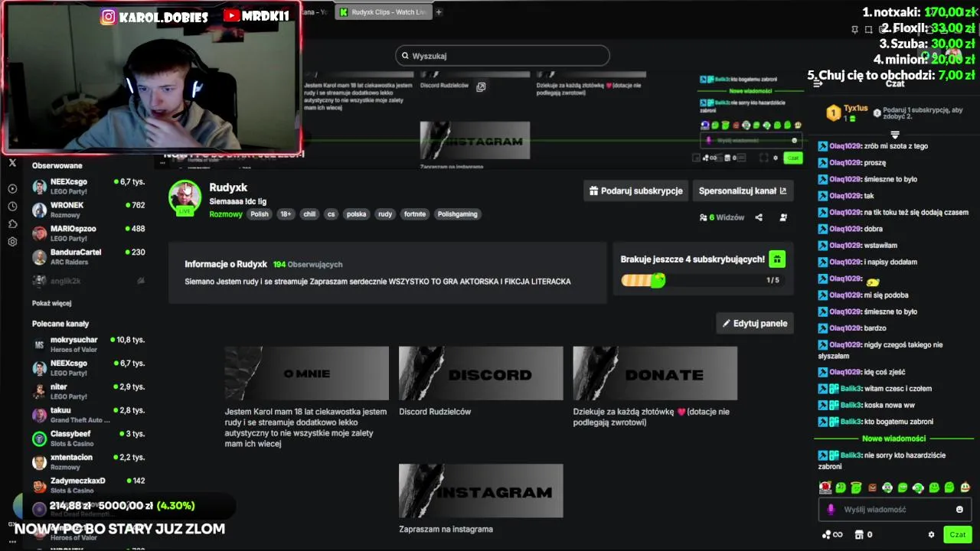Open recommended channel ZadymeczkaxD

(88, 486)
